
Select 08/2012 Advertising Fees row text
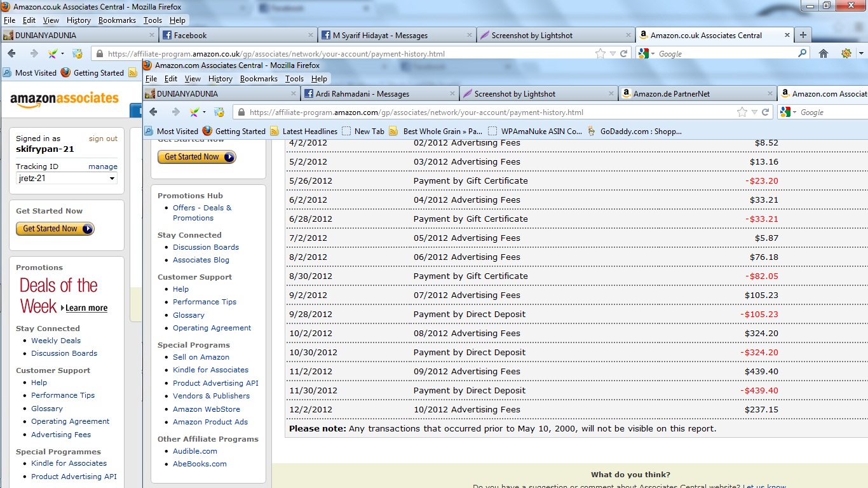coord(466,334)
